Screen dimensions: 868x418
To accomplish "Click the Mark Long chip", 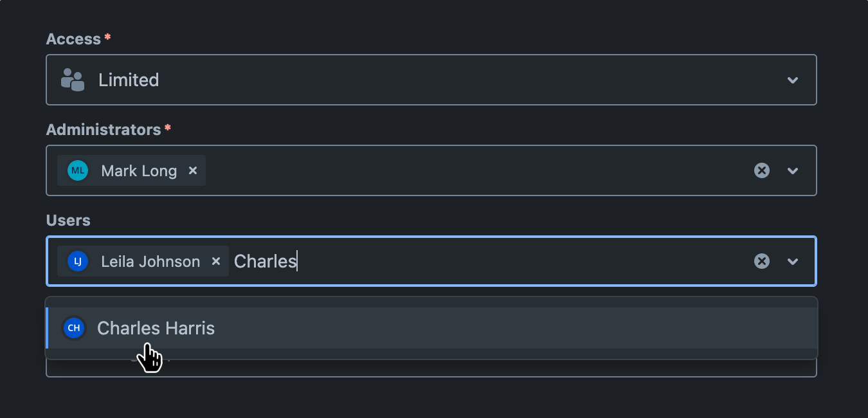I will 138,170.
